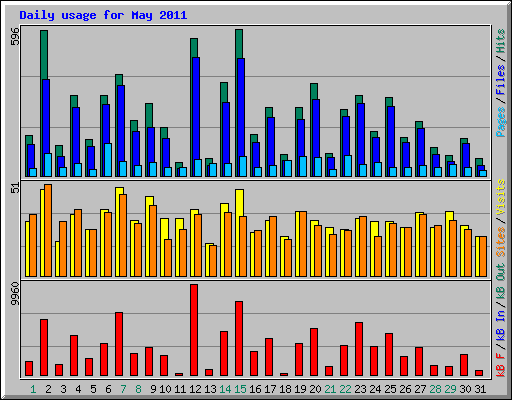Select day 5 label on the x-axis
The width and height of the screenshot is (512, 400).
[93, 389]
